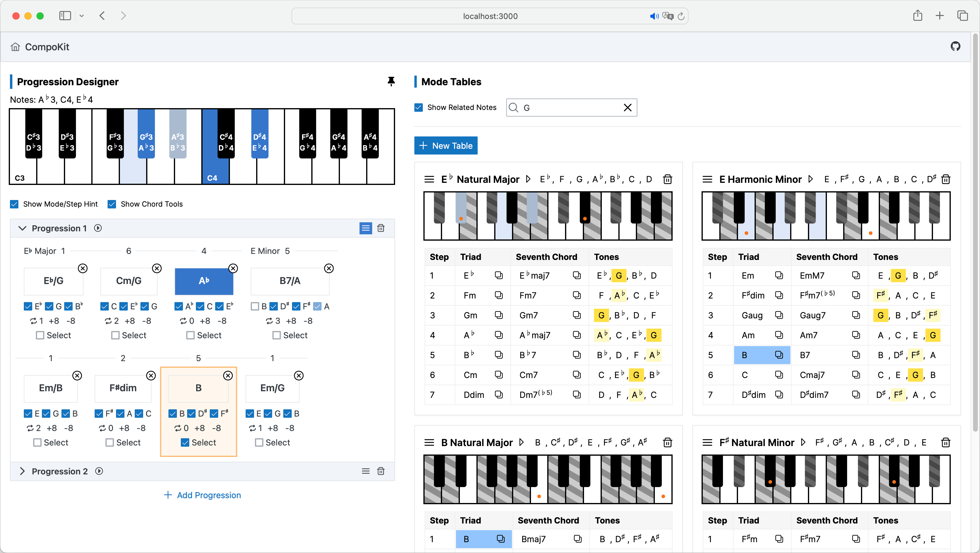Play Progression 1
Screen dimensions: 980x553
pos(98,228)
